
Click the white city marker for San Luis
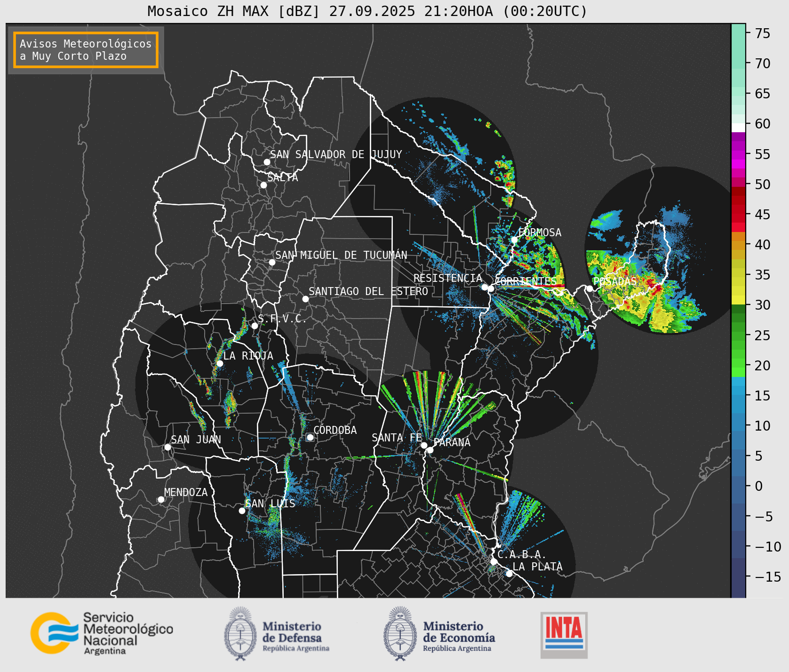pyautogui.click(x=242, y=511)
